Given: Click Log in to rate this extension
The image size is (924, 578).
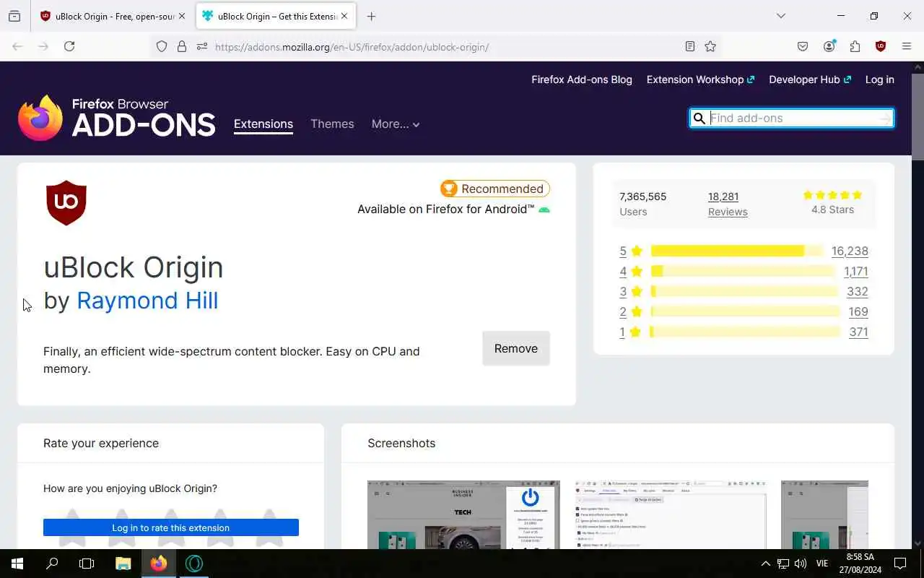Looking at the screenshot, I should tap(171, 527).
